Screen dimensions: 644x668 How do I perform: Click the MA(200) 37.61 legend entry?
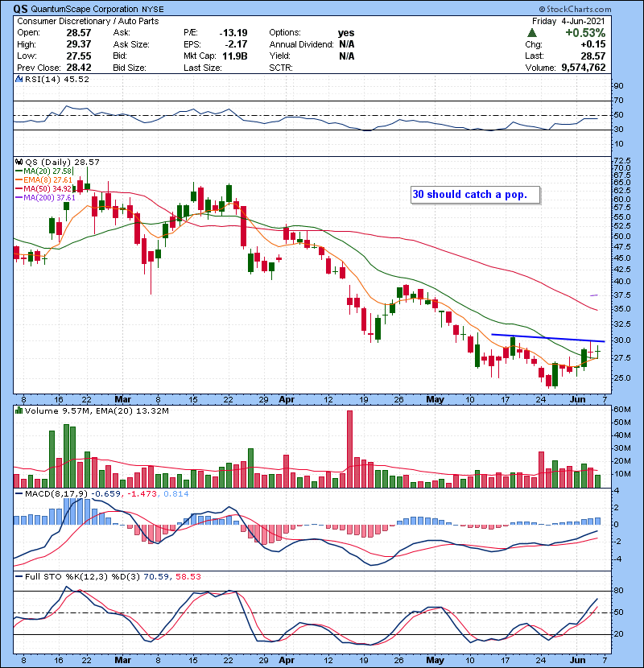click(x=49, y=198)
